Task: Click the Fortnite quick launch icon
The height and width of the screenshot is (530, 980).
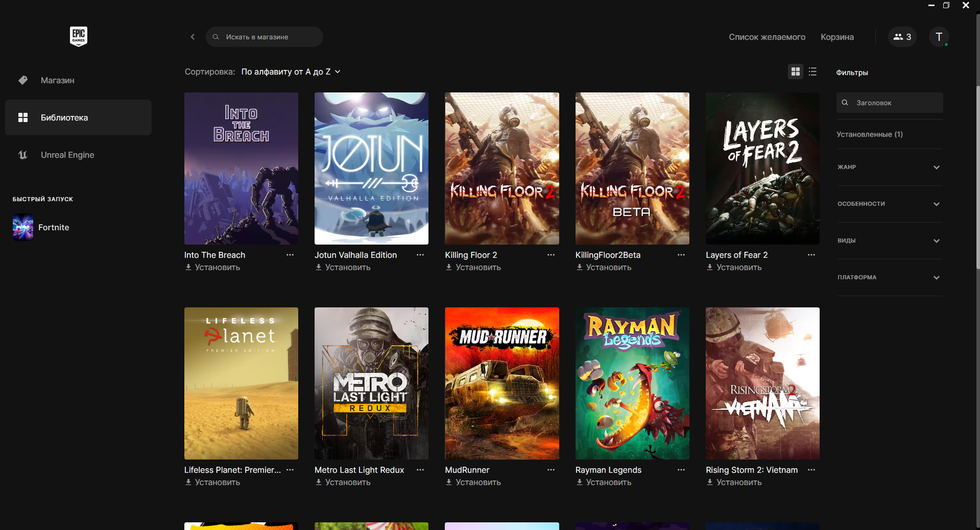Action: pyautogui.click(x=23, y=227)
